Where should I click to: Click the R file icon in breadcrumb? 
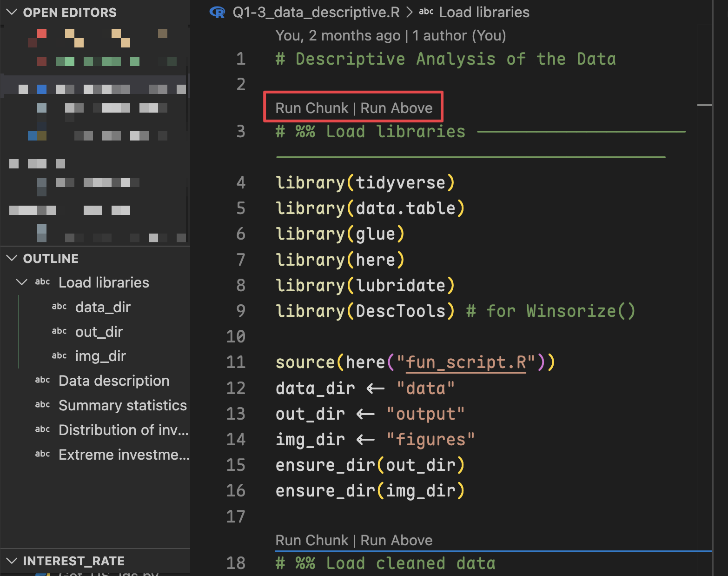pos(217,12)
